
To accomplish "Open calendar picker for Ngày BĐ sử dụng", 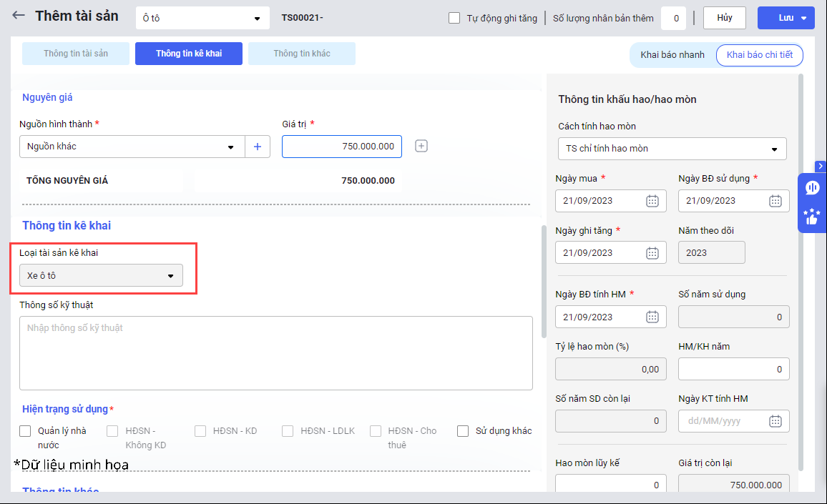I will 775,201.
